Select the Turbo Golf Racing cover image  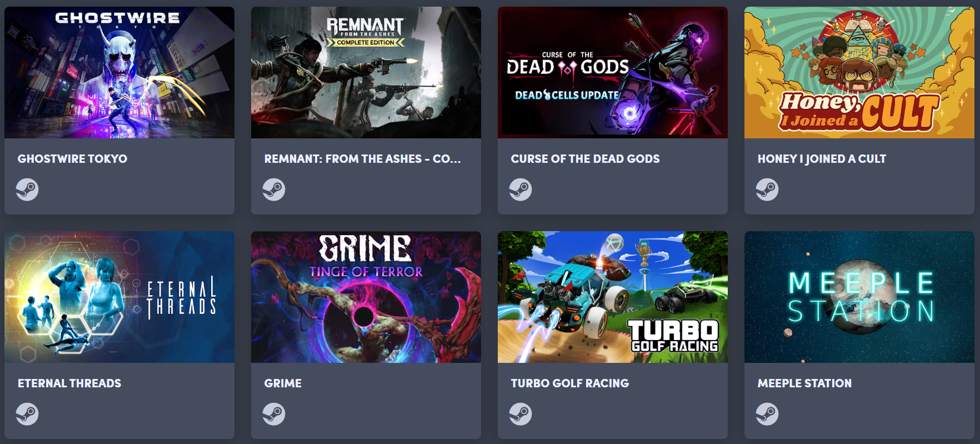(613, 297)
